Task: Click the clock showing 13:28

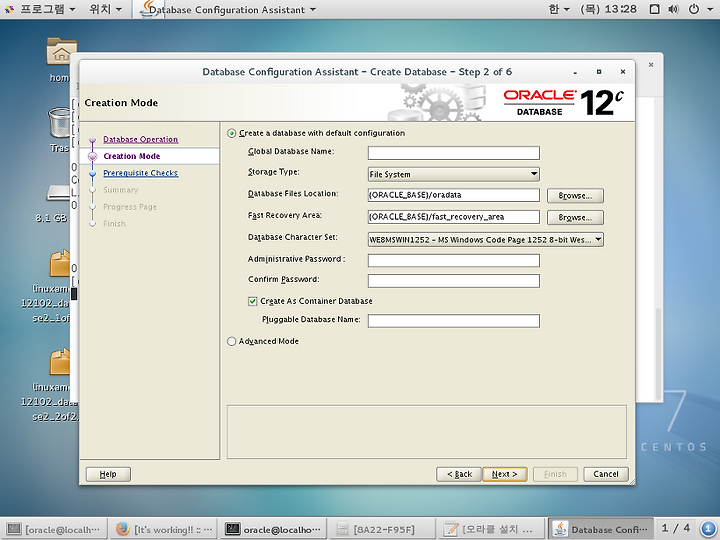Action: 608,9
